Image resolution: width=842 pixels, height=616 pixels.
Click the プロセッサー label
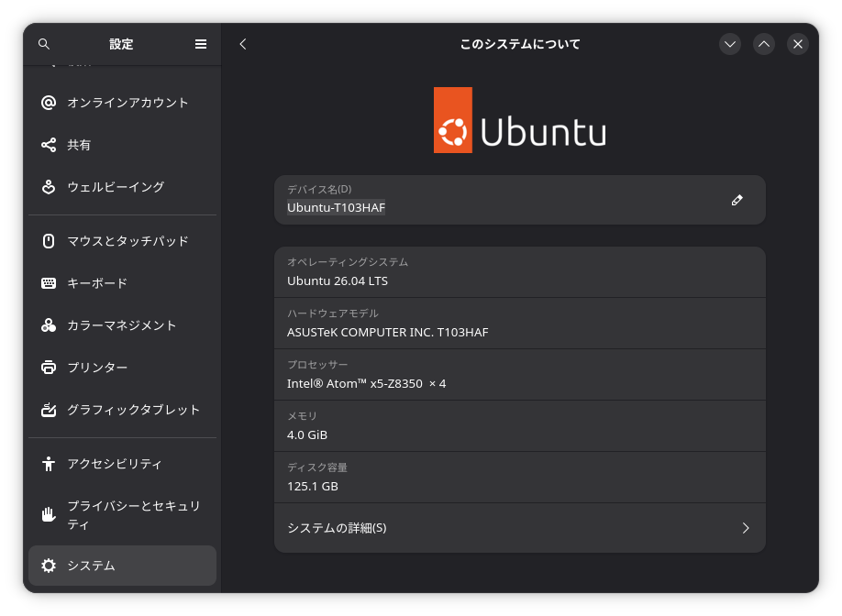[317, 364]
